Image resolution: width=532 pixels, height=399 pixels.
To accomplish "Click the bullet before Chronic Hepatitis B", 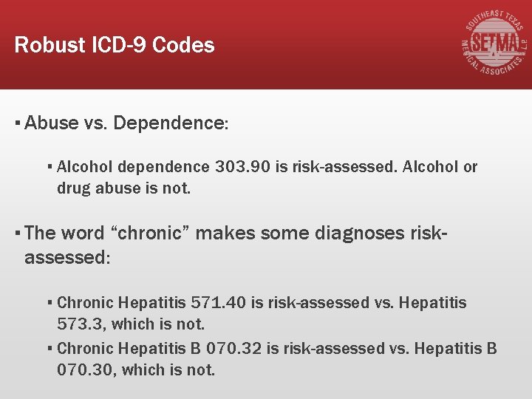I will click(50, 348).
